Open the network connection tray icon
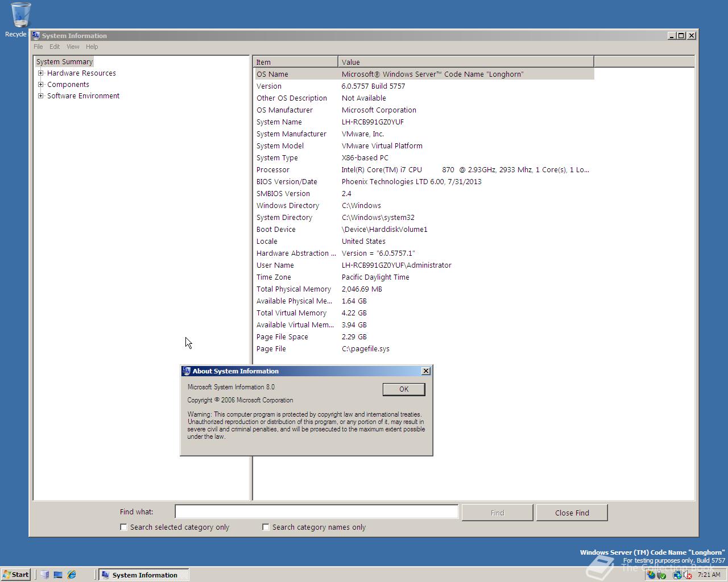728x582 pixels. (x=677, y=575)
